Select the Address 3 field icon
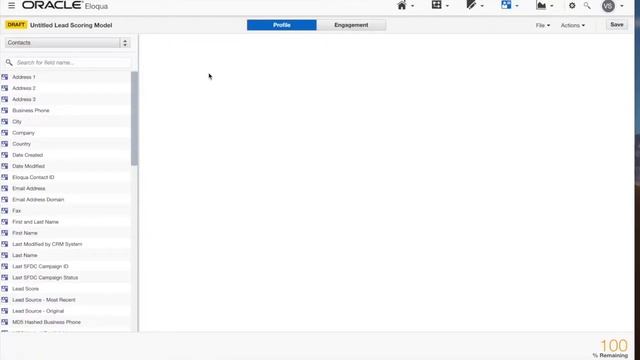Image resolution: width=640 pixels, height=360 pixels. click(x=5, y=99)
